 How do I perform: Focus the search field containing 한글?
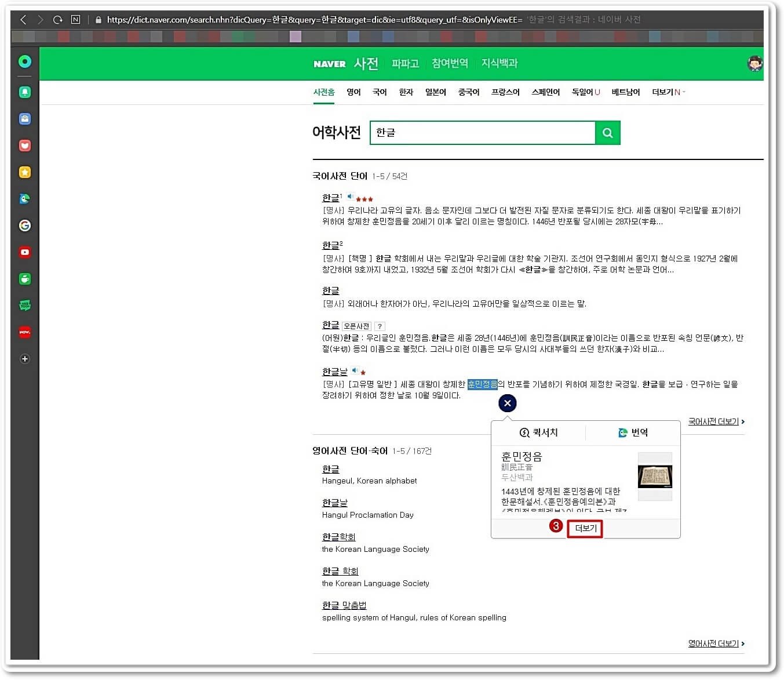click(x=483, y=133)
